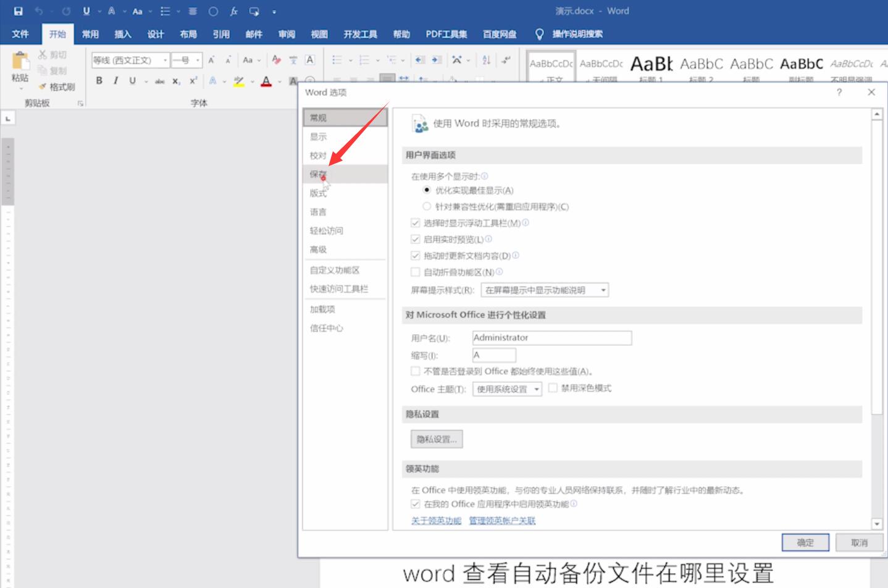Open ScreenTip style (屏幕提示样式) dropdown
Screen dimensions: 888x588
tap(544, 290)
